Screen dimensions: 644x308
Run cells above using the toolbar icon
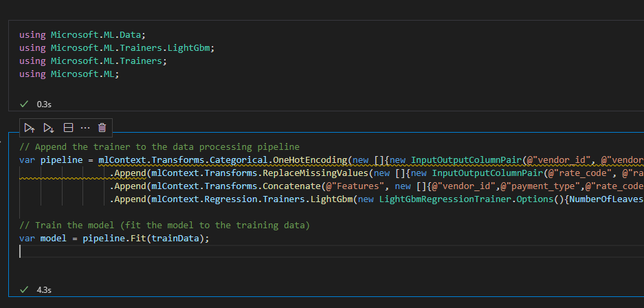tap(29, 128)
